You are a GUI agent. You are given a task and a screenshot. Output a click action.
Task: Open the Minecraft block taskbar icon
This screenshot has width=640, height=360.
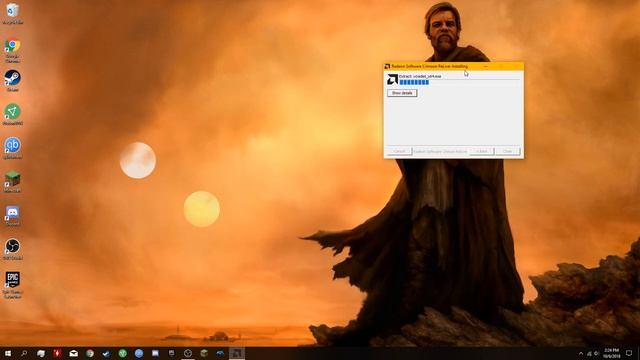click(x=204, y=353)
